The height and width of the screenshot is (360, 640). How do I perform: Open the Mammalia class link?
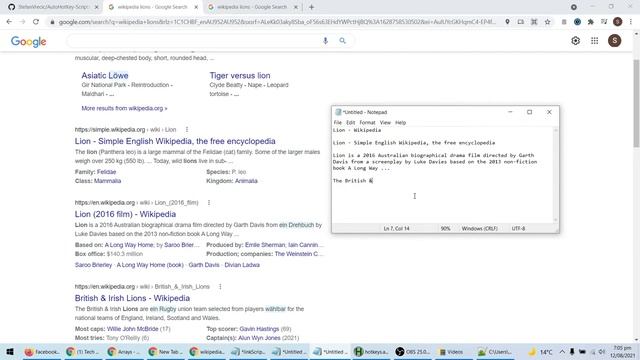coord(107,181)
